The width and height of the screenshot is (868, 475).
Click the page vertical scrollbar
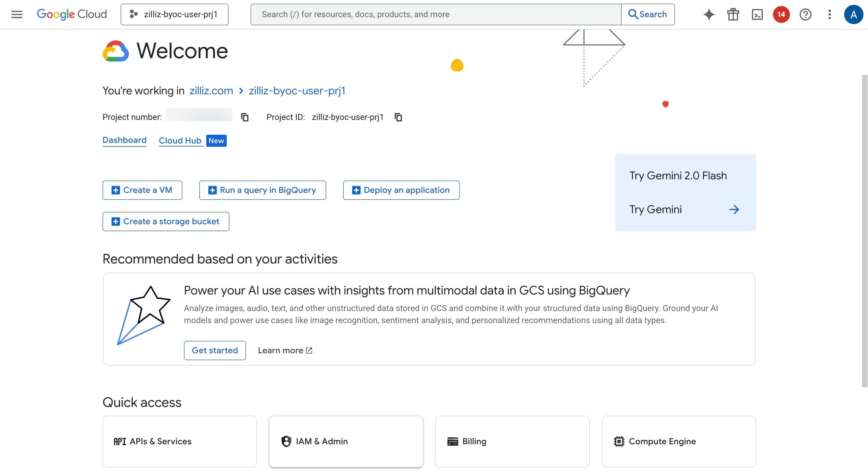click(x=865, y=231)
